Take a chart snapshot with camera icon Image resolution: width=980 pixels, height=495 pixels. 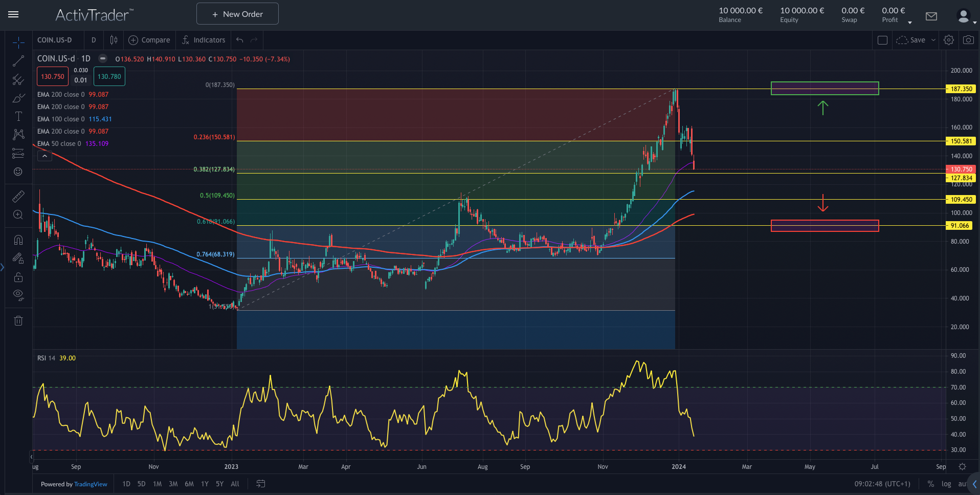pos(968,40)
